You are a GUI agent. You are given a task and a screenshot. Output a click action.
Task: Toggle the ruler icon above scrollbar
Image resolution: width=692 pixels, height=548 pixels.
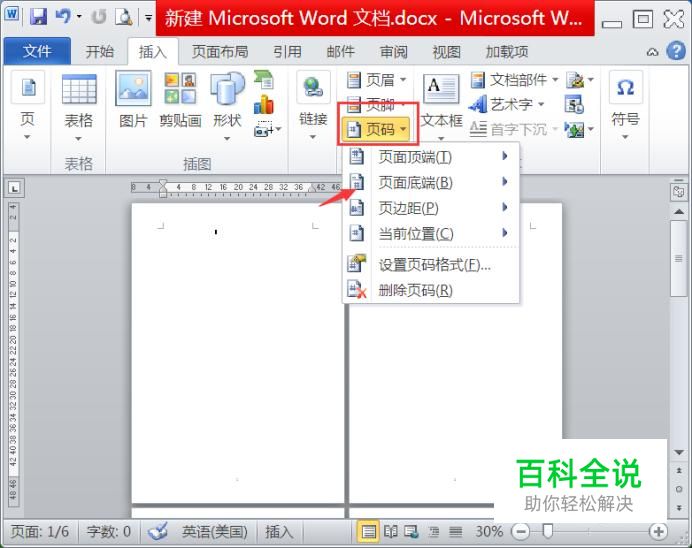click(x=678, y=192)
